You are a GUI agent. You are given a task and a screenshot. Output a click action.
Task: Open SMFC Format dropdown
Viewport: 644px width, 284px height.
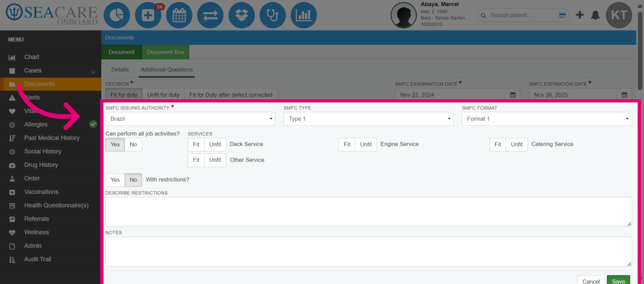coord(547,119)
